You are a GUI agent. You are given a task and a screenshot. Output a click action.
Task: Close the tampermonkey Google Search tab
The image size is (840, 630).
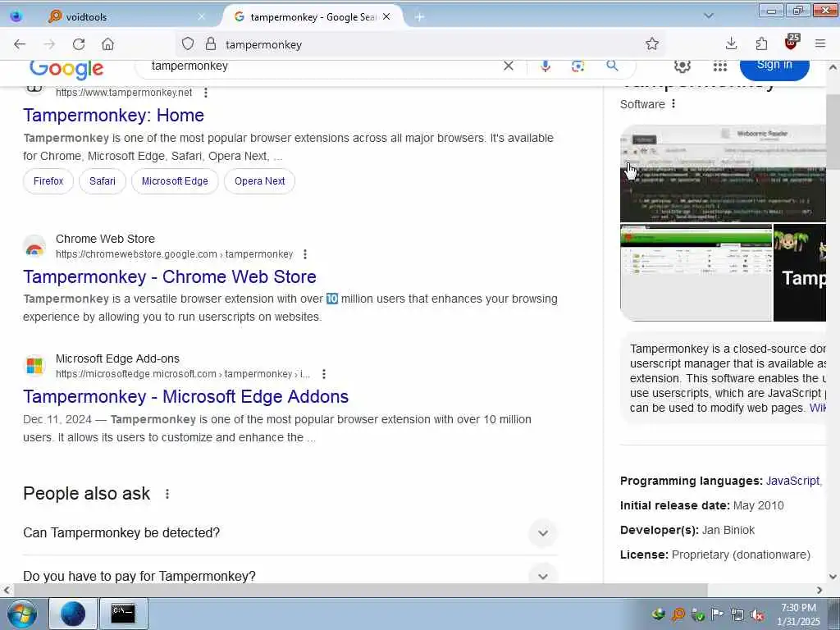point(386,17)
